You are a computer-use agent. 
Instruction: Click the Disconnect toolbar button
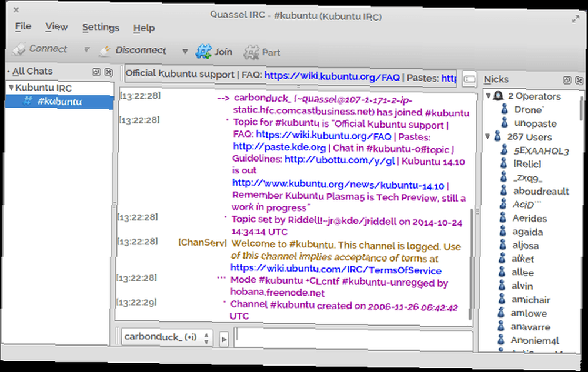pos(133,51)
